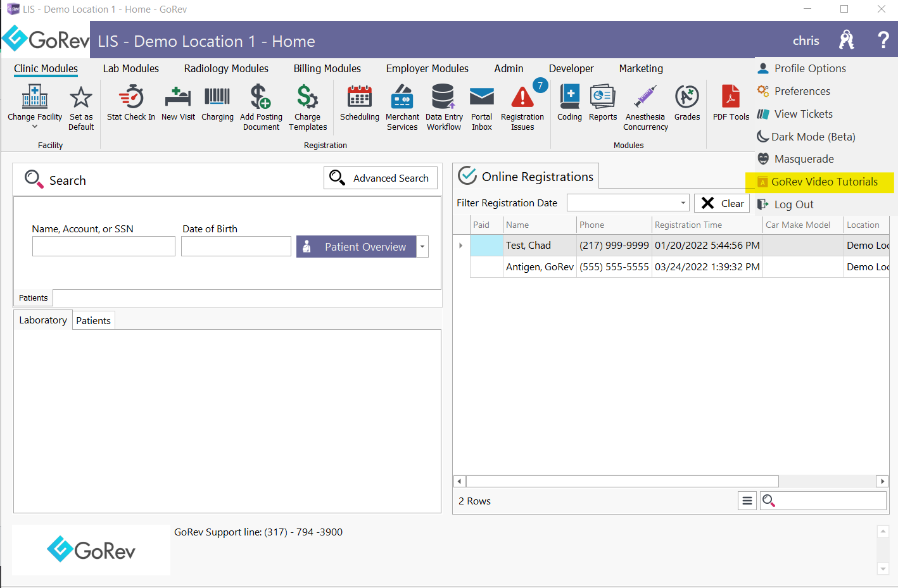Switch to Lab Modules tab

[x=131, y=68]
